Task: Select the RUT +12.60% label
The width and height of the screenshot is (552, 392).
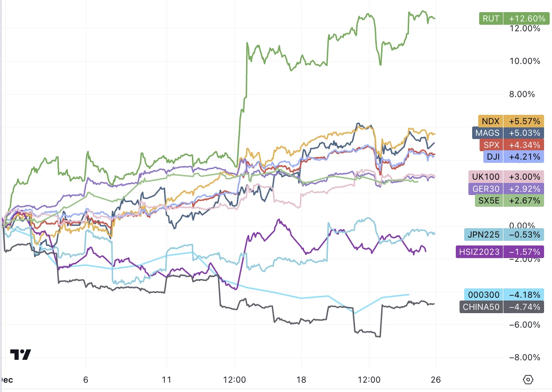Action: tap(514, 18)
